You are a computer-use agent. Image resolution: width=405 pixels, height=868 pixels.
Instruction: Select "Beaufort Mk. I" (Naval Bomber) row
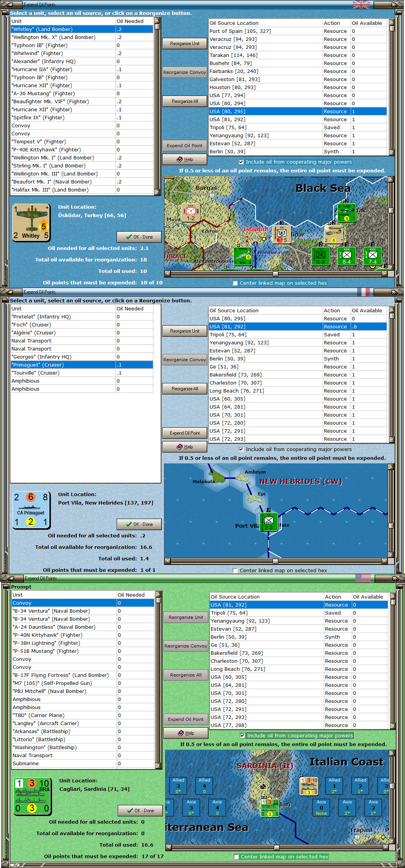[x=82, y=182]
